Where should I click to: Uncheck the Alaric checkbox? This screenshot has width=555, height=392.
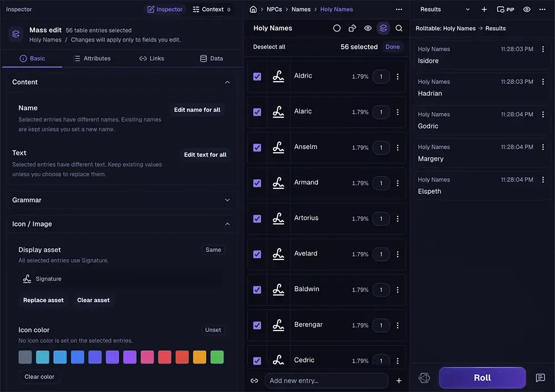point(257,112)
